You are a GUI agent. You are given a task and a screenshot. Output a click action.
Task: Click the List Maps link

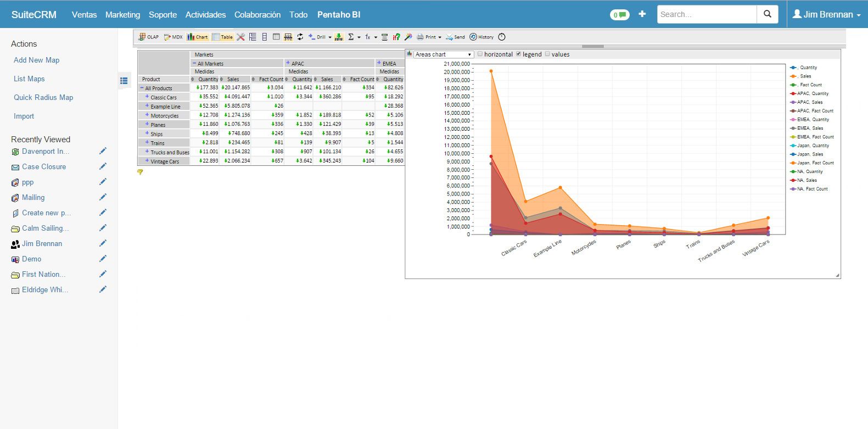pyautogui.click(x=29, y=79)
